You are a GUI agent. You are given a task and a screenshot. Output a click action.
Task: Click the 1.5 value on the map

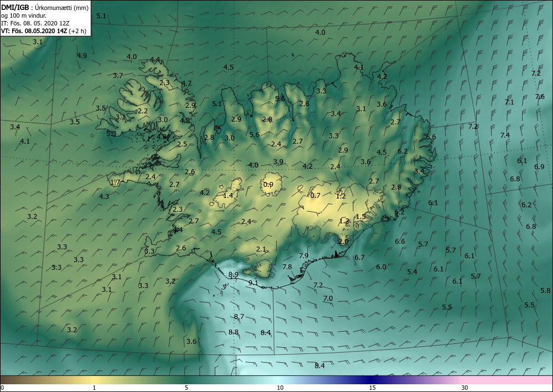(x=361, y=216)
